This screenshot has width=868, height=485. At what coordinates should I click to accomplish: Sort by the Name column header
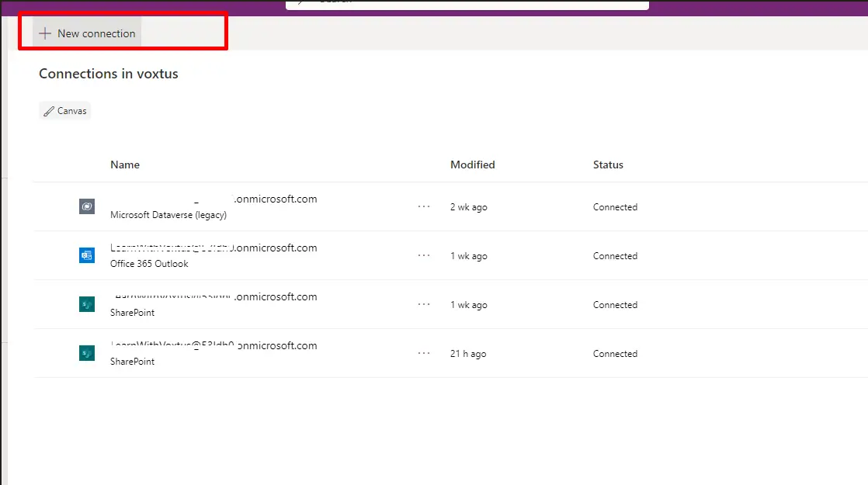coord(124,165)
